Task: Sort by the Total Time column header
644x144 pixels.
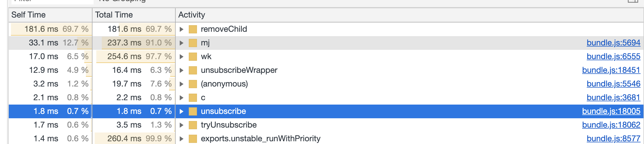Action: (x=134, y=15)
